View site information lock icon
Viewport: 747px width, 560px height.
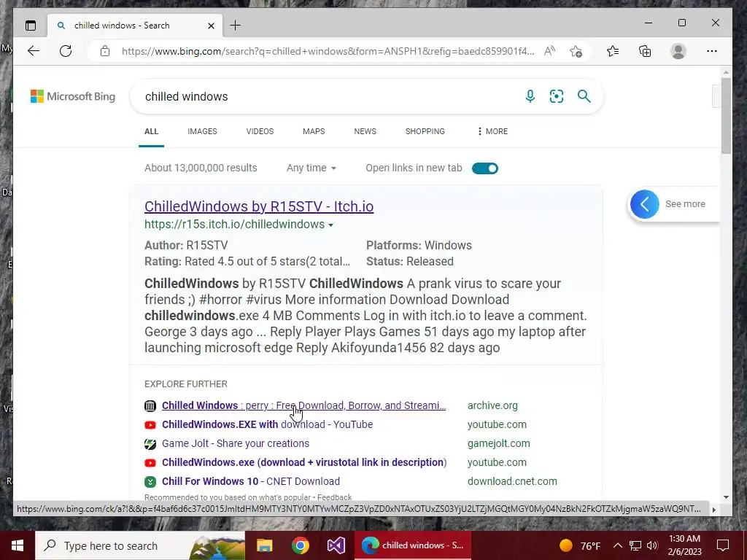(x=105, y=51)
